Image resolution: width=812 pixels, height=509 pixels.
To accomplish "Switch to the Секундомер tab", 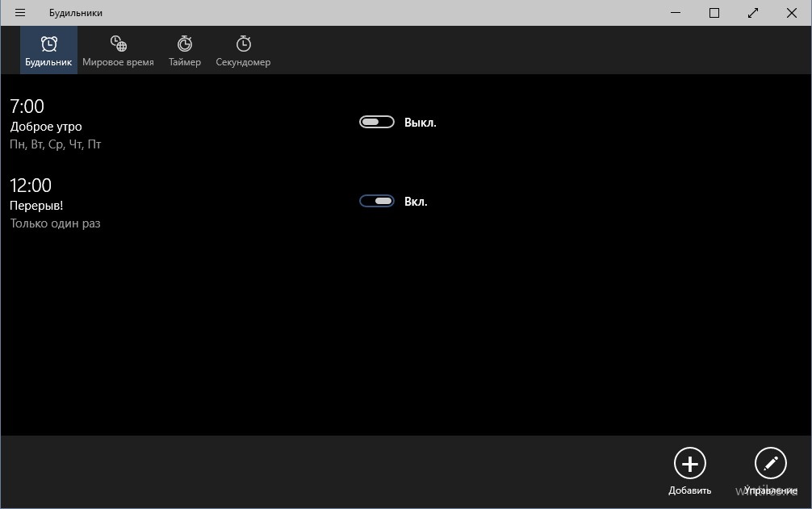I will coord(243,50).
